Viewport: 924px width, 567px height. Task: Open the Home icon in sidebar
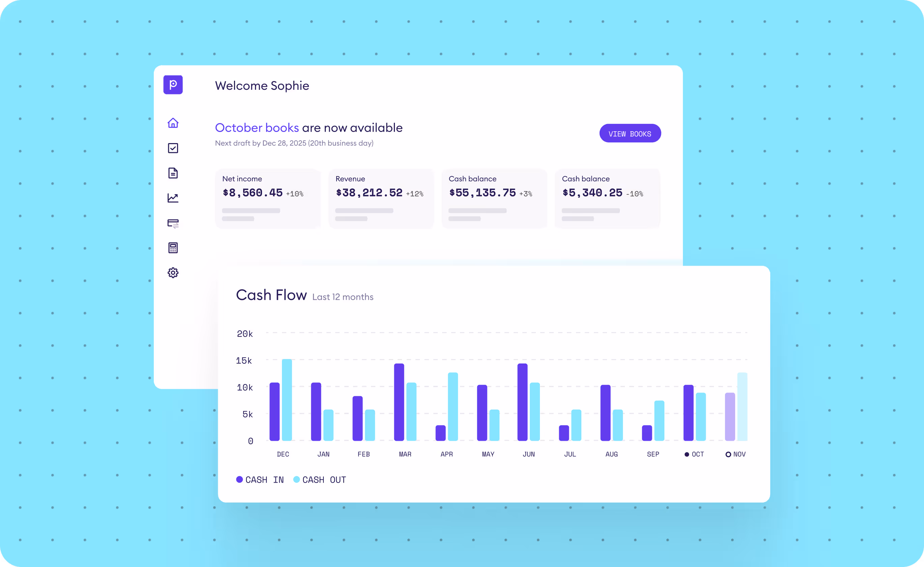tap(173, 123)
